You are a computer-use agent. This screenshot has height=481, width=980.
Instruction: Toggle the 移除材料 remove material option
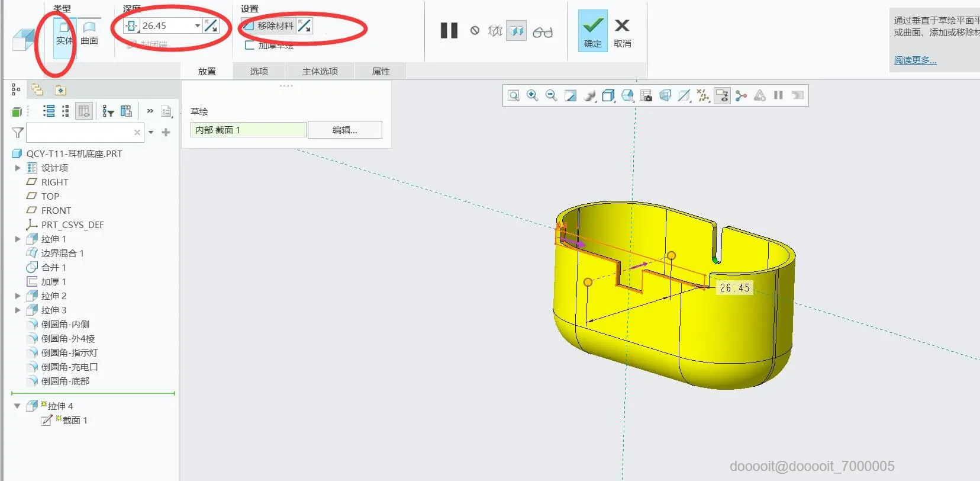pyautogui.click(x=269, y=26)
